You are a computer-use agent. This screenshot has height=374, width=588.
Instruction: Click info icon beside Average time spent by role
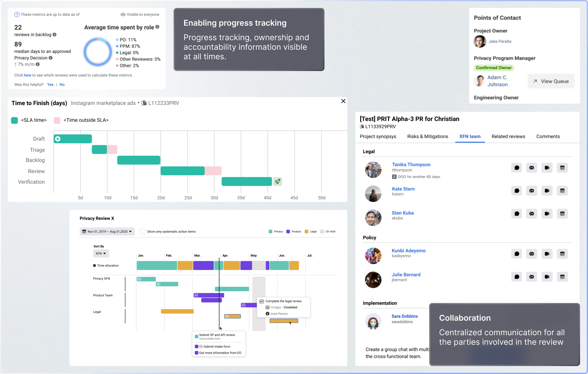click(x=157, y=27)
